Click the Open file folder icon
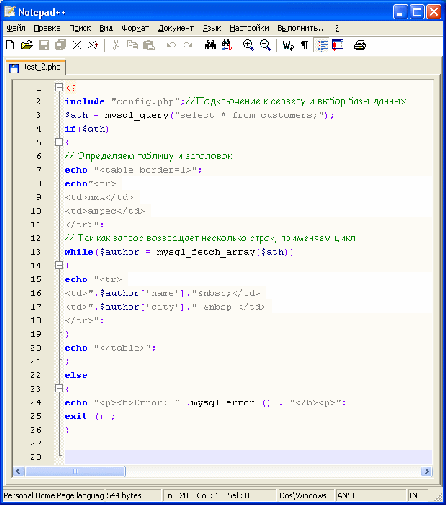Viewport: 447px width, 506px height. click(27, 45)
